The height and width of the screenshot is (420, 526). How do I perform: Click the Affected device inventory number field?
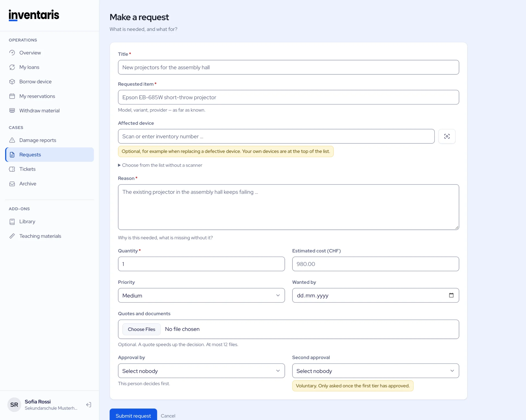276,136
